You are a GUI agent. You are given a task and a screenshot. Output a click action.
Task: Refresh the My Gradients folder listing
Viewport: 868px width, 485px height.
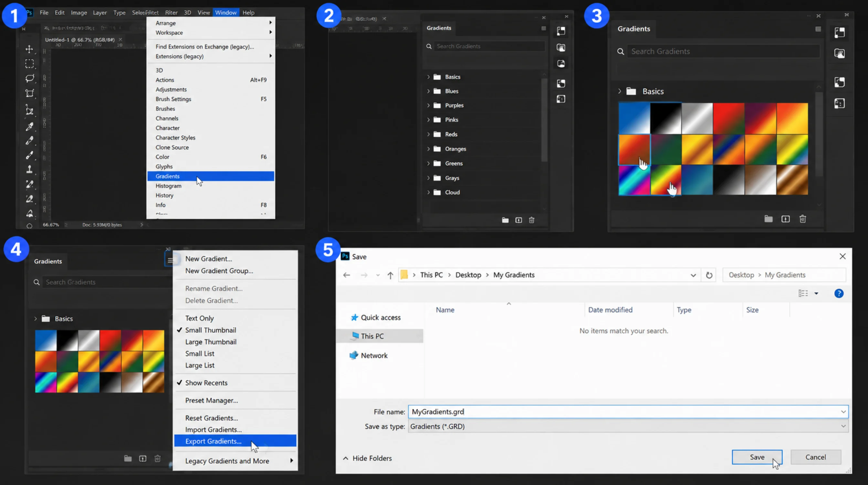pyautogui.click(x=709, y=275)
